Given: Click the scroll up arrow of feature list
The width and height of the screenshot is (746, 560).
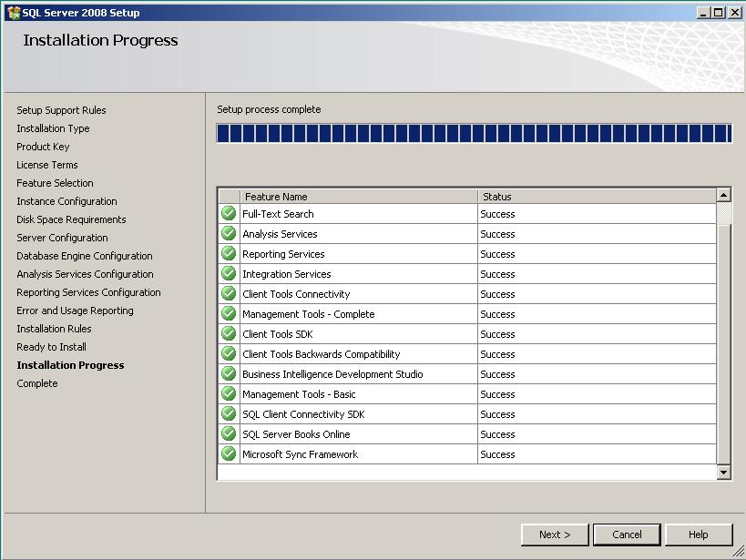Looking at the screenshot, I should click(x=723, y=195).
